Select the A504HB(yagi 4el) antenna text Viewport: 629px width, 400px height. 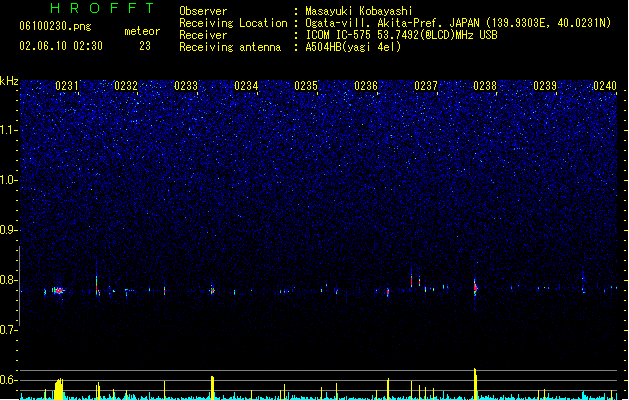(x=353, y=47)
